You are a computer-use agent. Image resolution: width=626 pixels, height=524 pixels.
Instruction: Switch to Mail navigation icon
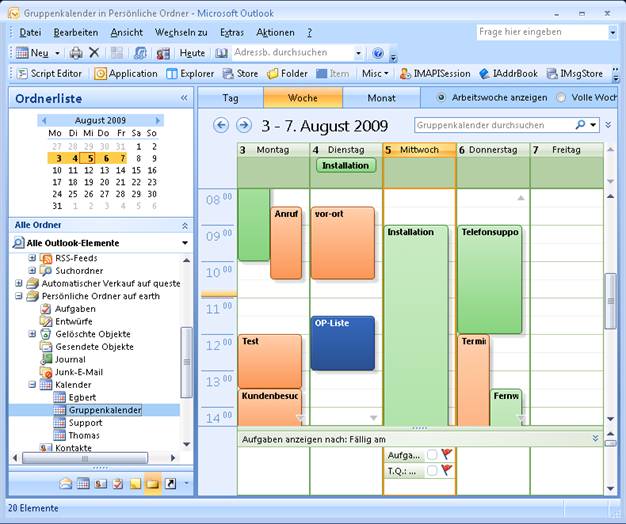point(66,484)
